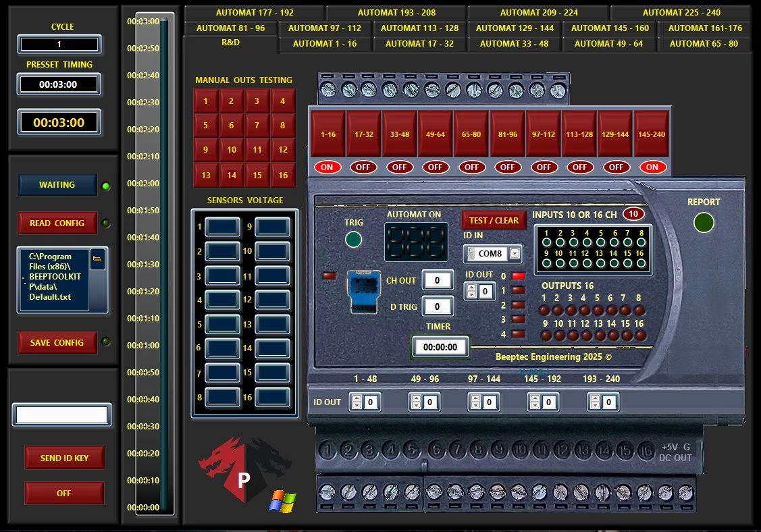The width and height of the screenshot is (761, 532).
Task: Toggle the OFF switch under 49-64
Action: click(435, 167)
